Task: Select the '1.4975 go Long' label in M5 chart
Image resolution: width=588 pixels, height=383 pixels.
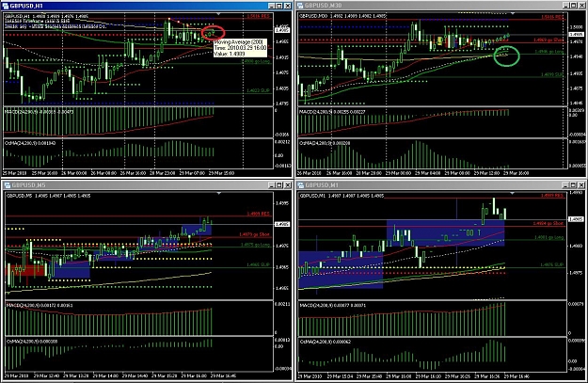Action: click(x=255, y=245)
